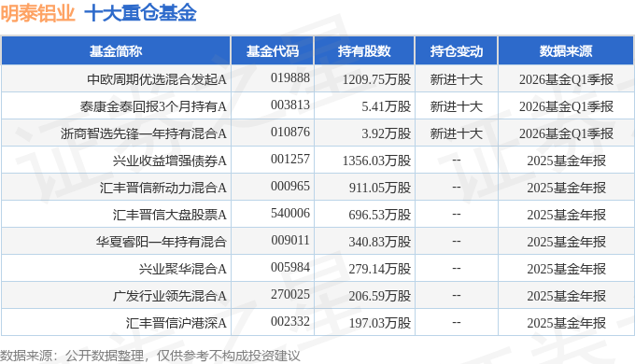Click fund code 000965
The image size is (635, 364).
pos(290,187)
